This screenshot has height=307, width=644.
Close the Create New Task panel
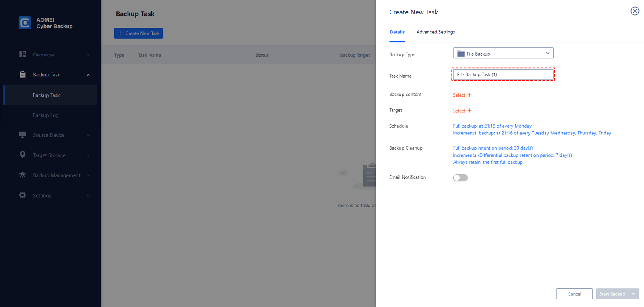pos(635,11)
